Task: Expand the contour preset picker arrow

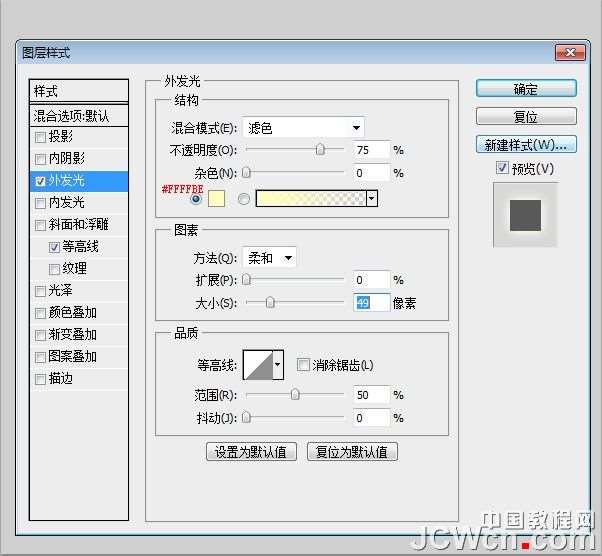Action: pyautogui.click(x=278, y=365)
